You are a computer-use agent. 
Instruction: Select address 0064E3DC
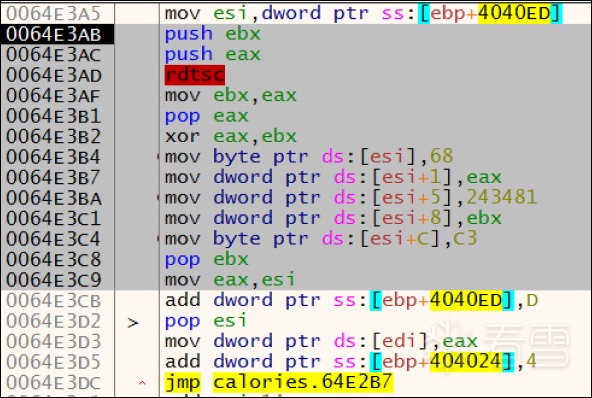point(54,382)
